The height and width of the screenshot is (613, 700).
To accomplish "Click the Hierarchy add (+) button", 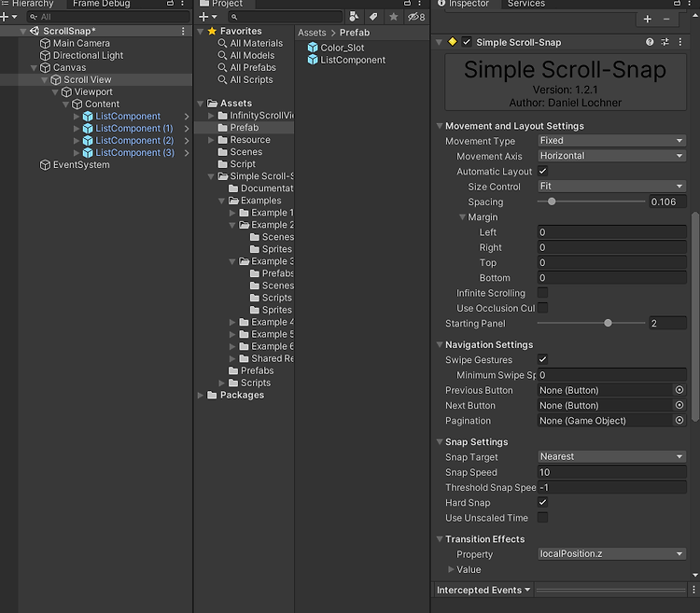I will coord(5,17).
